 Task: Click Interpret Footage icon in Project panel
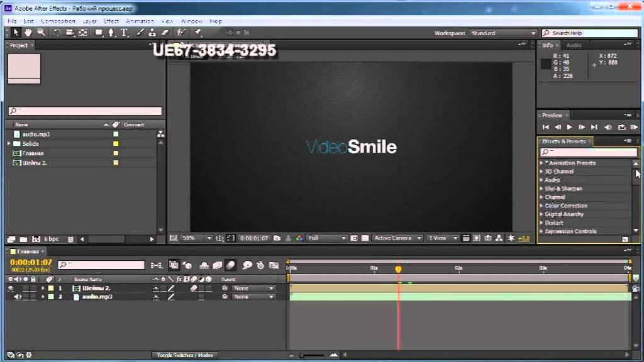point(11,239)
